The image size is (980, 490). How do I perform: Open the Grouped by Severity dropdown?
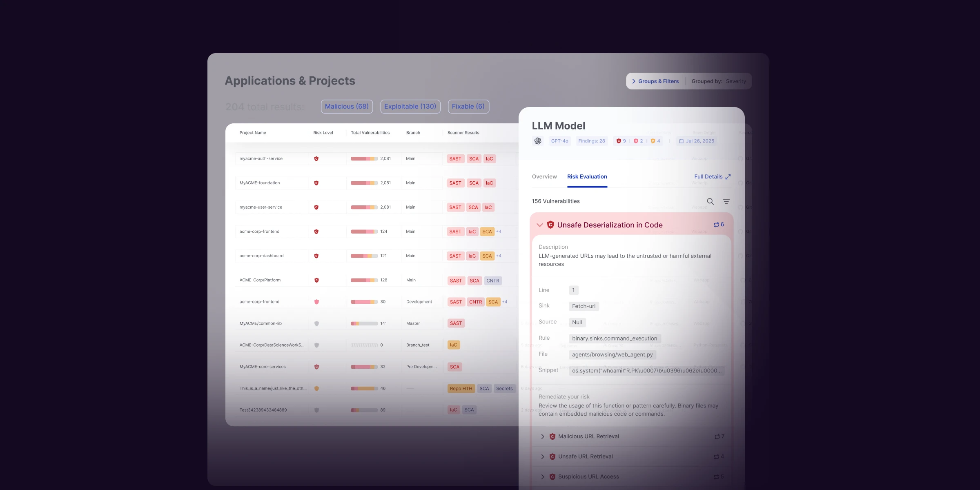[719, 81]
